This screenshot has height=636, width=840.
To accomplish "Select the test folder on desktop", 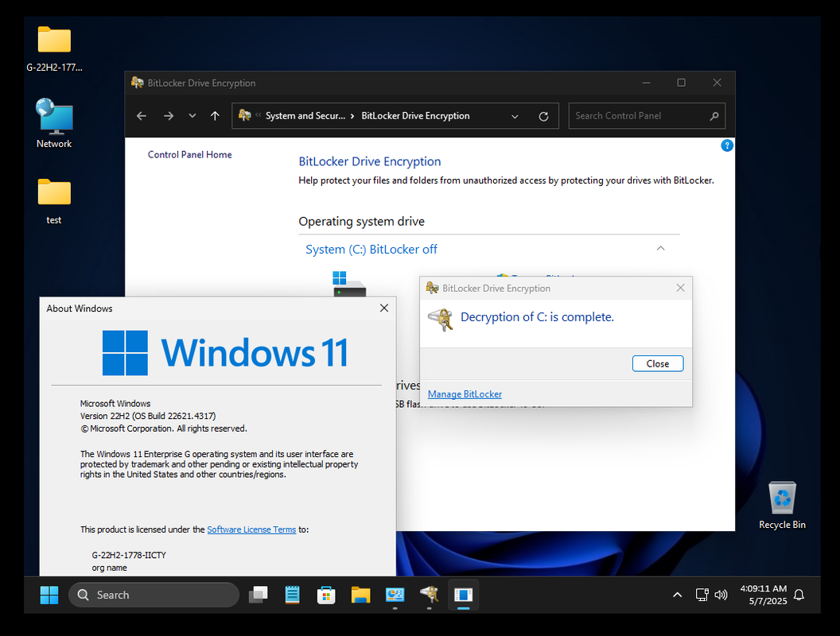I will point(54,201).
